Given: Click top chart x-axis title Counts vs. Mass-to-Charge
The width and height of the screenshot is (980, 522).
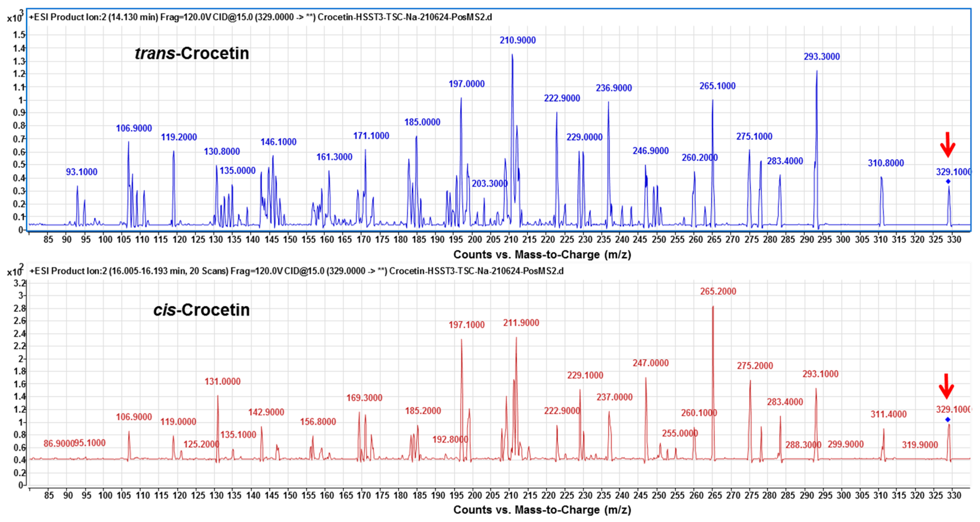Looking at the screenshot, I should coord(542,254).
